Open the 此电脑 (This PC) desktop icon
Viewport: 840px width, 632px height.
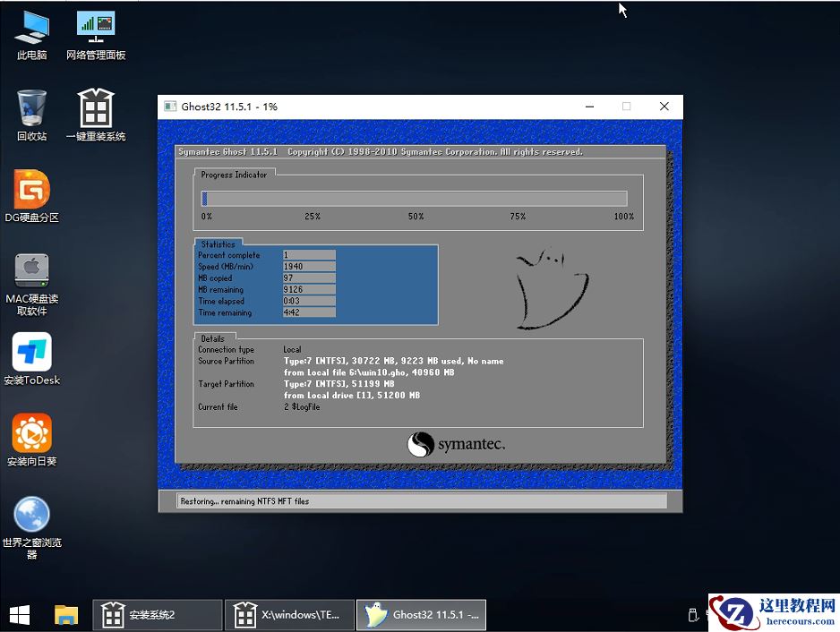(30, 34)
